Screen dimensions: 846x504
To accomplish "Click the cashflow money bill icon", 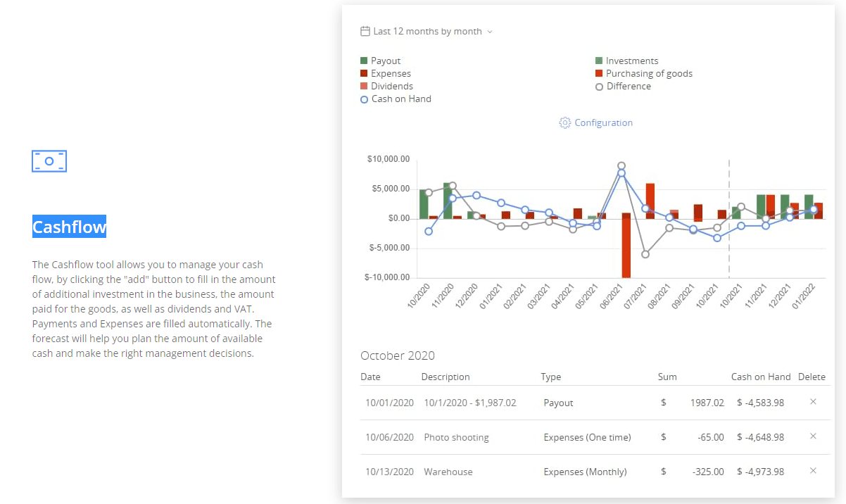I will click(x=49, y=161).
